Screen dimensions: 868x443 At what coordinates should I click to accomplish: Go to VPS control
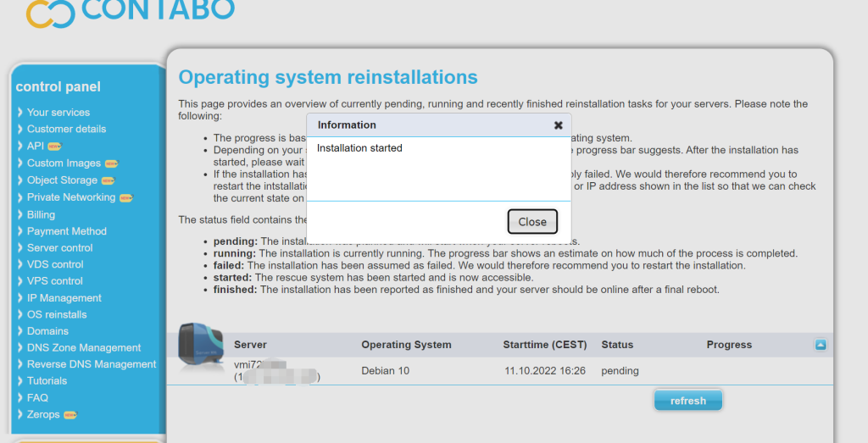55,281
